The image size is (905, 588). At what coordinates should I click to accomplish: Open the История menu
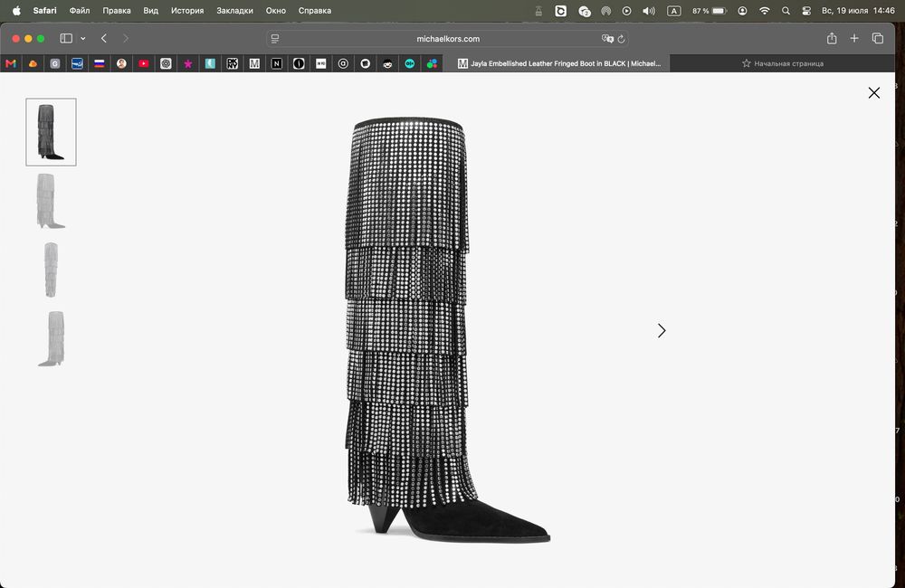pyautogui.click(x=187, y=10)
